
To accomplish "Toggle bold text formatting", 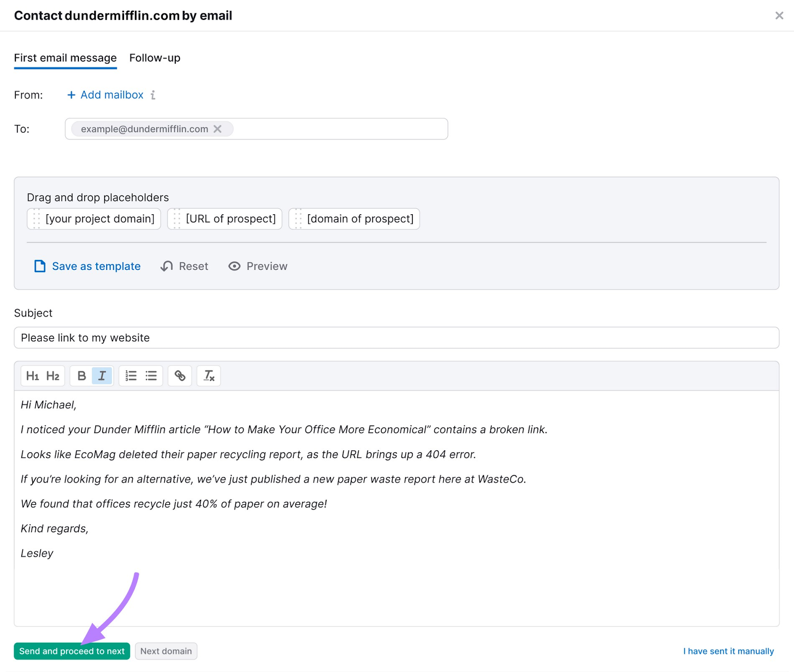I will pos(81,376).
